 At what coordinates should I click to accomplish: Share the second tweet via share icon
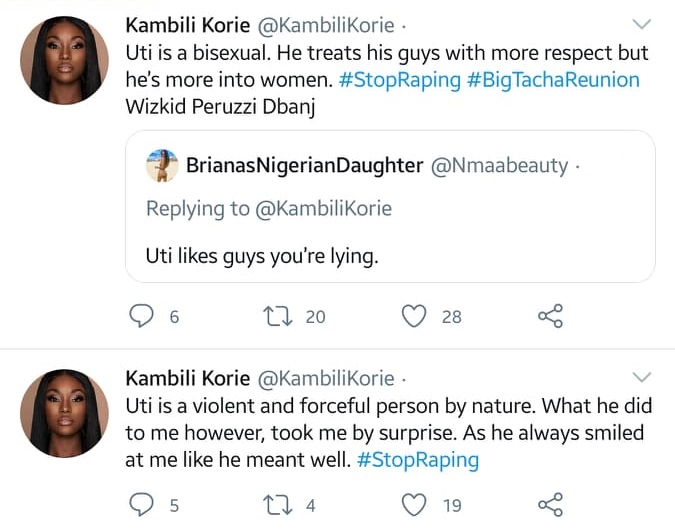point(551,505)
